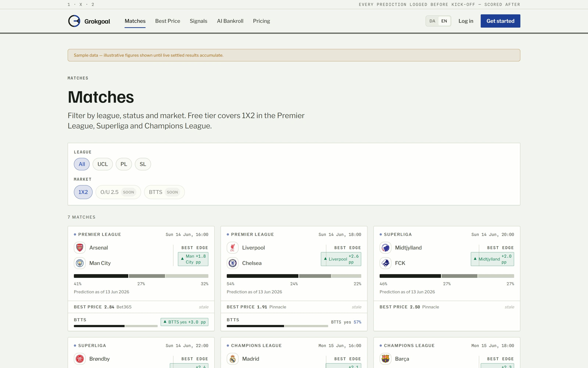The width and height of the screenshot is (588, 368).
Task: Open the Signals nav tab
Action: coord(198,21)
